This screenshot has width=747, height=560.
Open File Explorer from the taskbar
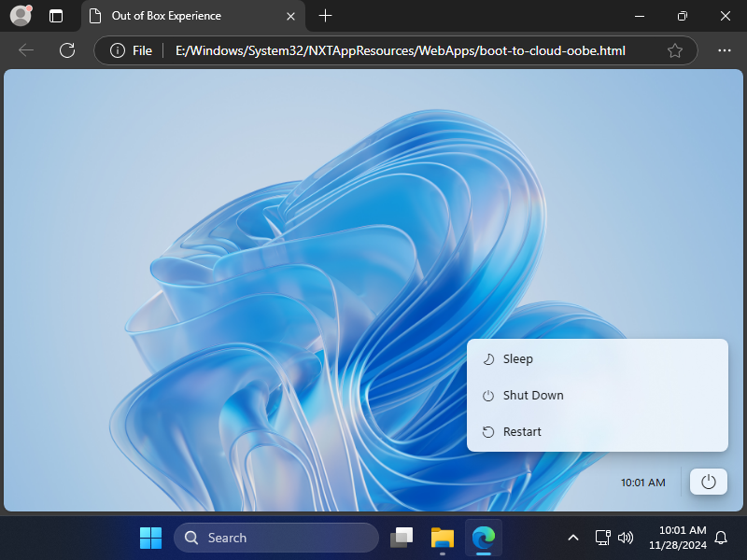[x=443, y=539]
